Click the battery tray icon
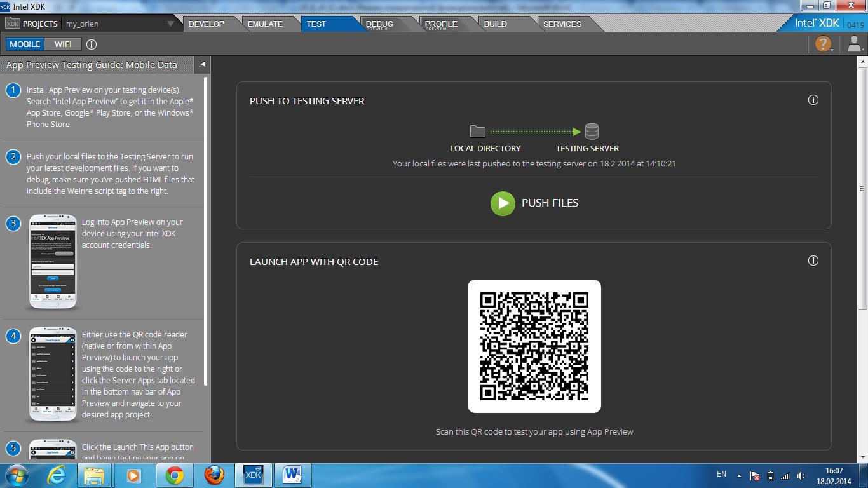Screen dimensions: 868x488 click(770, 476)
